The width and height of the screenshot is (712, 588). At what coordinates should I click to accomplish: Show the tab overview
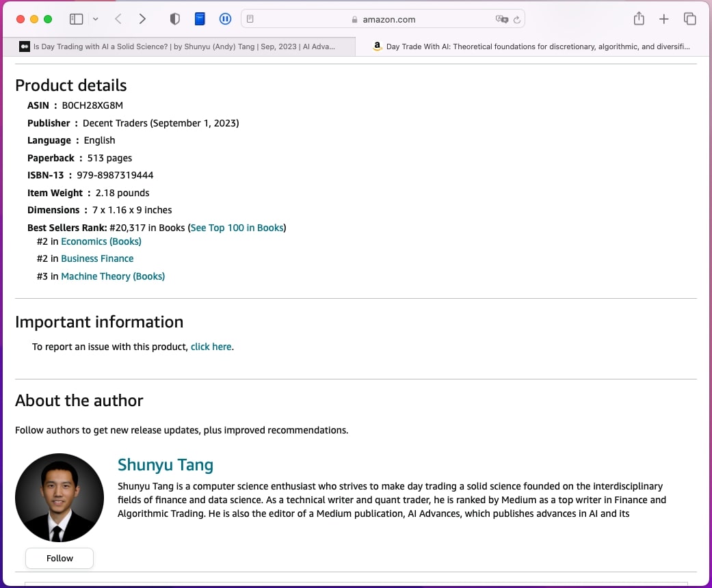[x=689, y=19]
